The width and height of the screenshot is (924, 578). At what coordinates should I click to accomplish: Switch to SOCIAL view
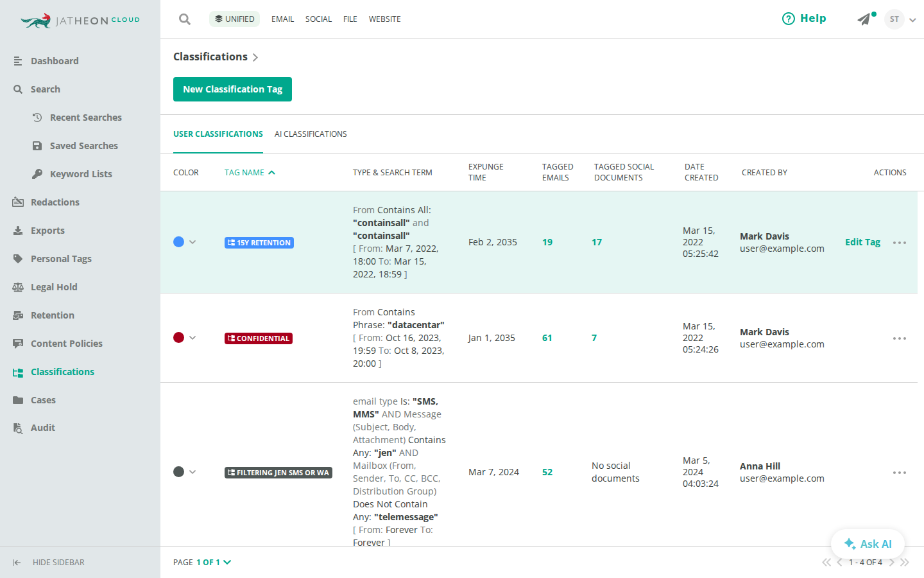point(318,19)
